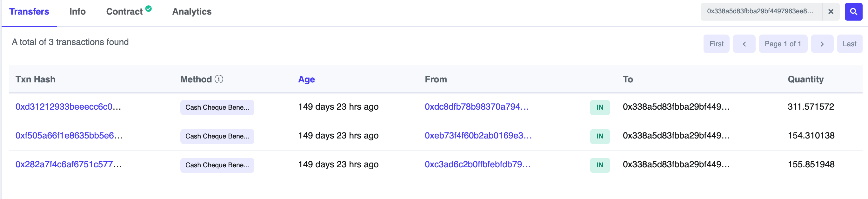
Task: Click the verified checkmark on the Contract tab
Action: point(148,8)
